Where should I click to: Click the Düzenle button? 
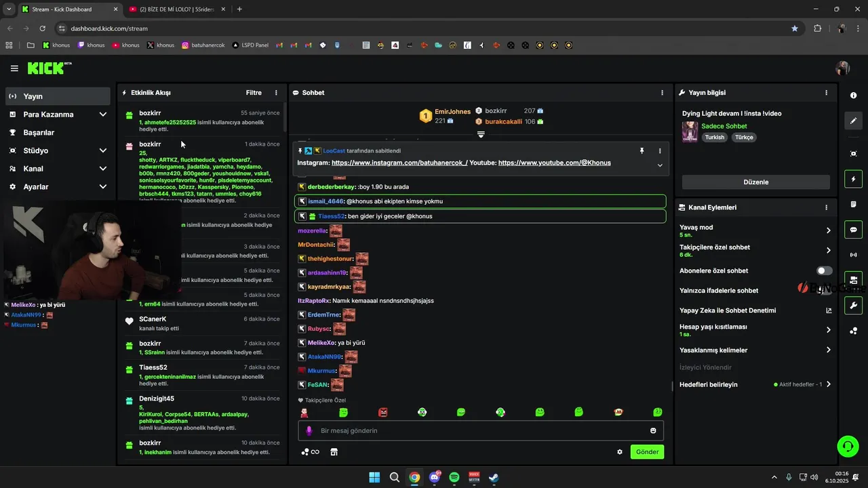point(755,182)
